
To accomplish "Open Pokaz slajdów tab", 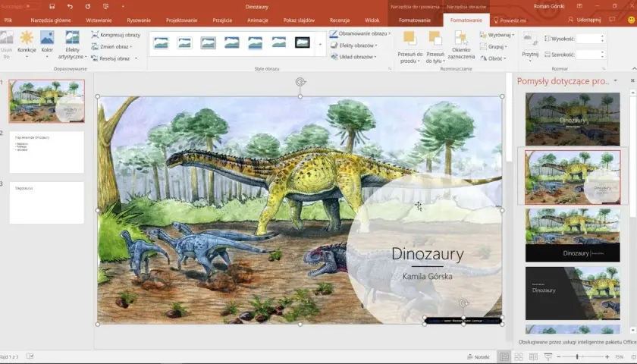I will coord(299,20).
